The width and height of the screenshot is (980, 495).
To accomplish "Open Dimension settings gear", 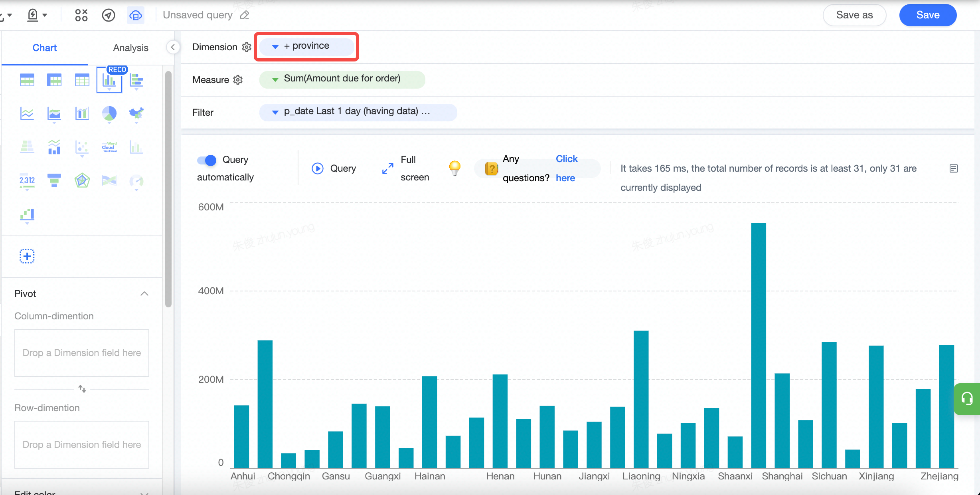I will click(247, 47).
